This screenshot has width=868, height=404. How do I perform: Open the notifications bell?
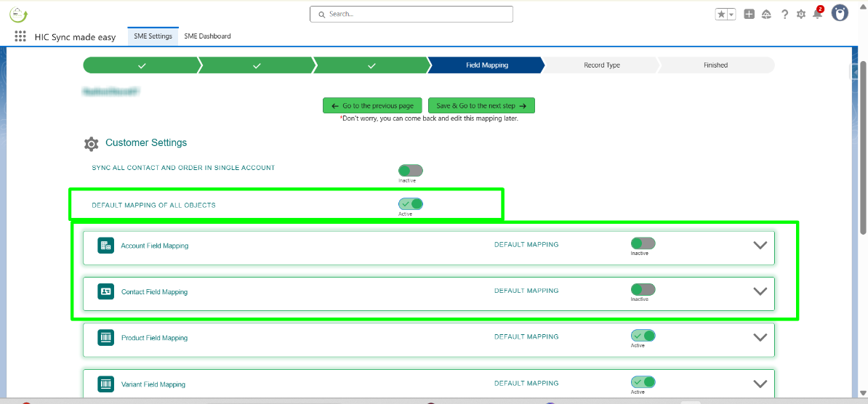point(817,15)
